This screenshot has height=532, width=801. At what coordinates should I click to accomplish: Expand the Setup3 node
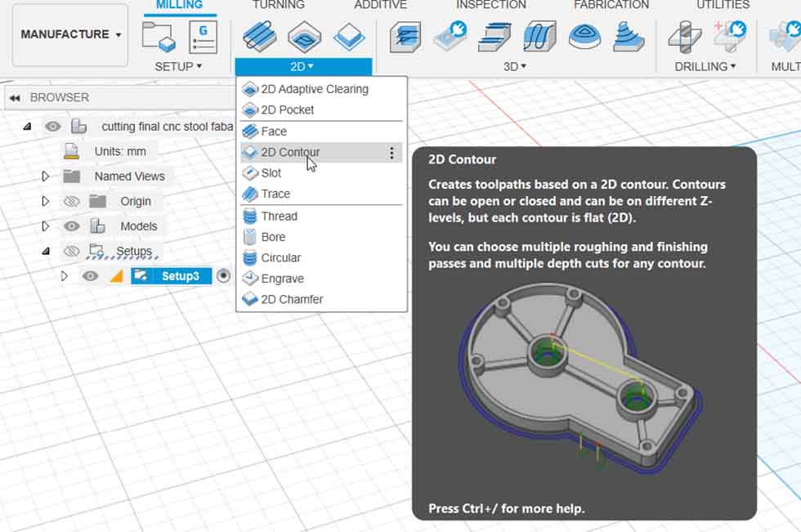[65, 276]
